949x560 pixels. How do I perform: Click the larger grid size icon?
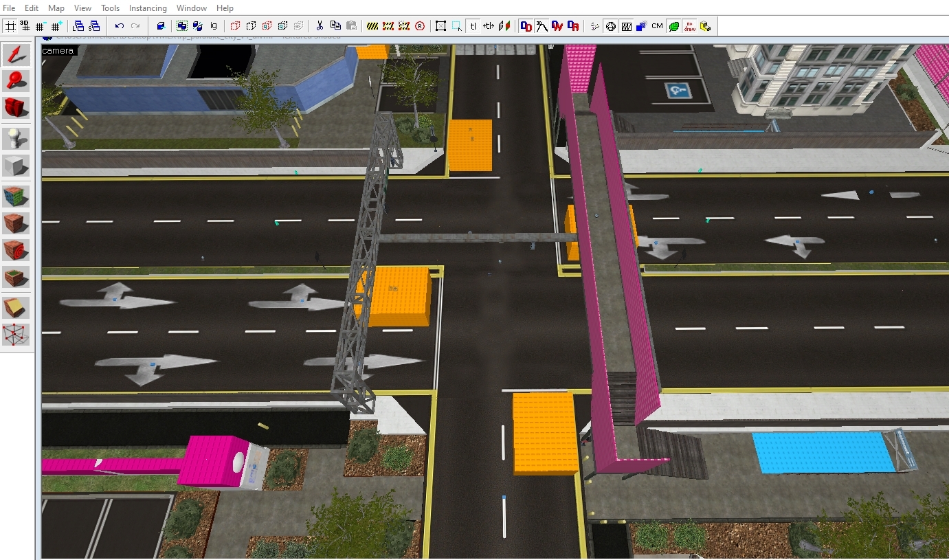pyautogui.click(x=57, y=26)
